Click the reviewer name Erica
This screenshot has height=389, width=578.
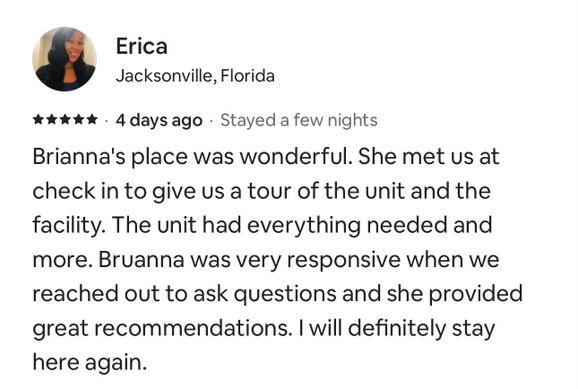tap(142, 46)
